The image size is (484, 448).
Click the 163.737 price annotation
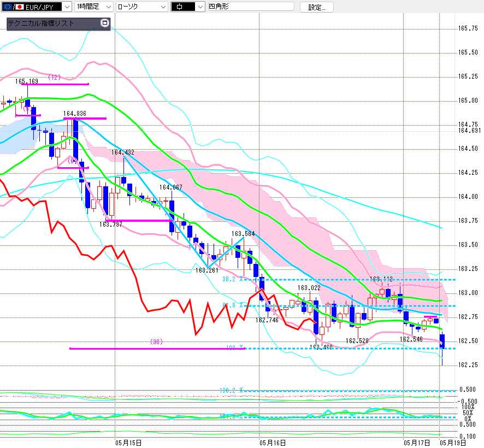point(111,225)
